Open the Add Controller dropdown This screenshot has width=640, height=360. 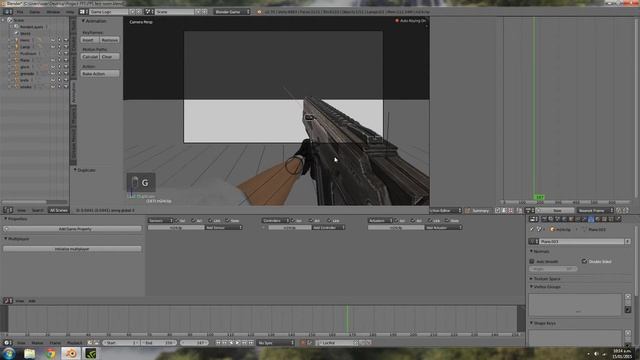(328, 228)
